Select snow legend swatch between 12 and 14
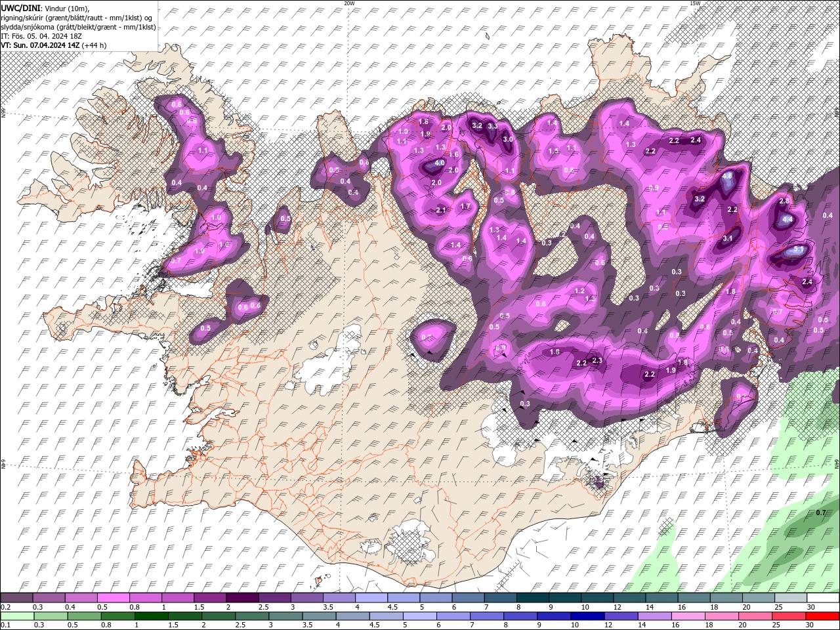This screenshot has width=840, height=630. tap(630, 598)
